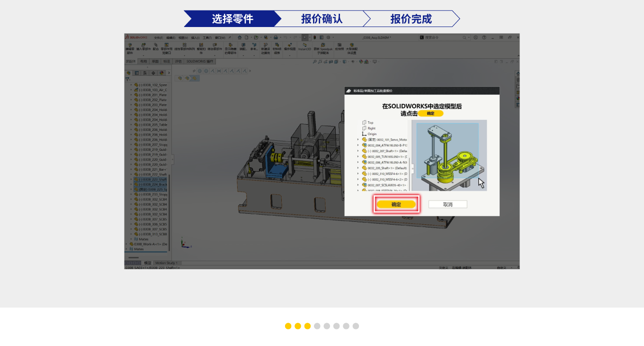Select the 报价确认 step tab

coord(322,19)
